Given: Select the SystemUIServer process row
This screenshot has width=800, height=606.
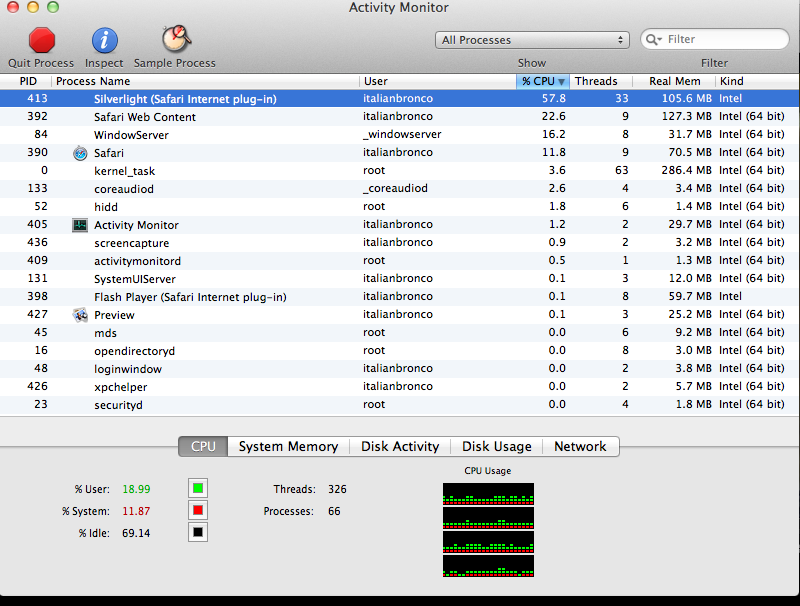Looking at the screenshot, I should pos(400,279).
